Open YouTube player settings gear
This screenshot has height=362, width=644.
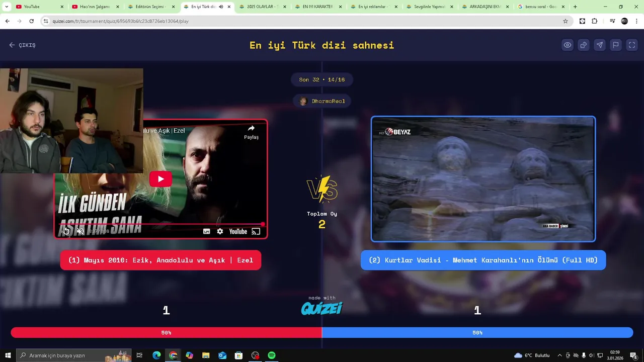coord(220,231)
